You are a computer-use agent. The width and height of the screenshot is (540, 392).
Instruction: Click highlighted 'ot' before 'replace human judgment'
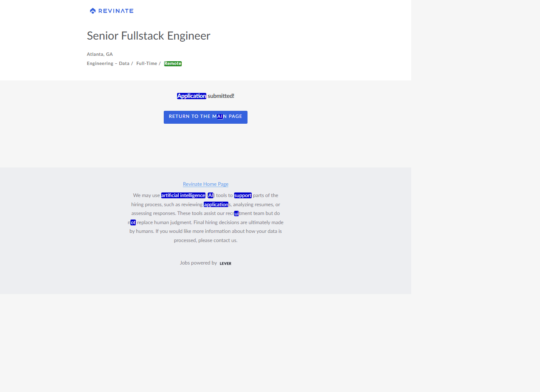click(x=133, y=222)
